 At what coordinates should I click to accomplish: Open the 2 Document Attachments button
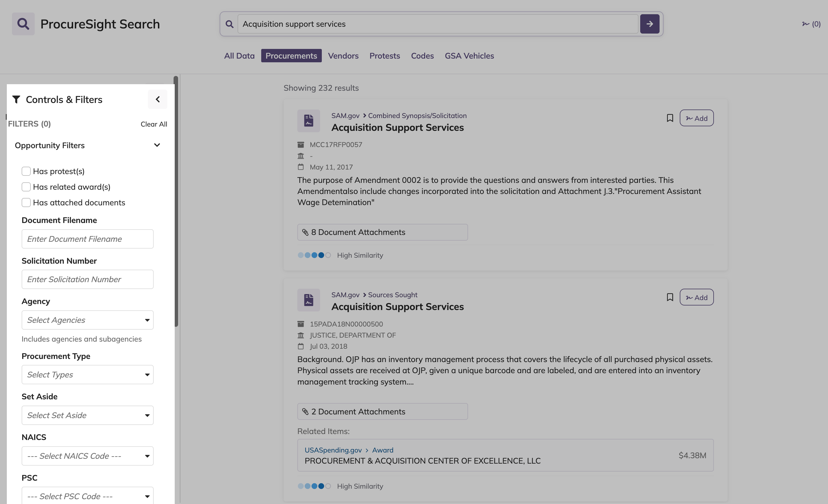(382, 412)
